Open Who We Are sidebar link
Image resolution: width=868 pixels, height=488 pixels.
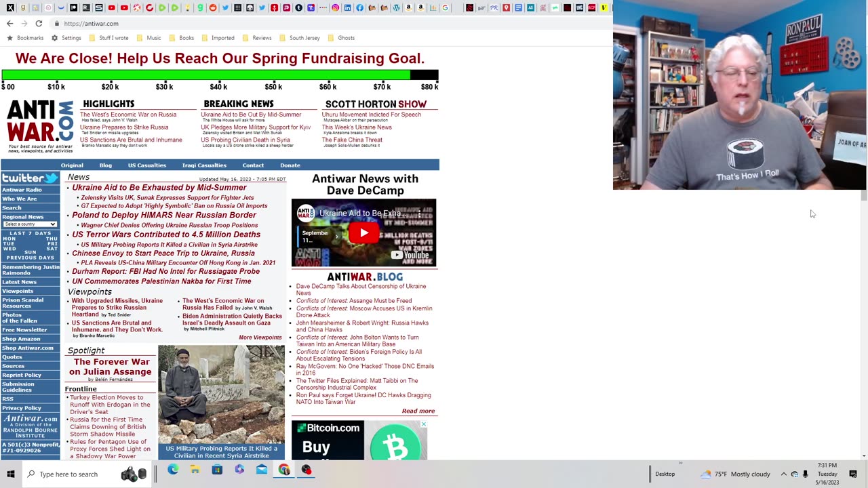pyautogui.click(x=20, y=199)
